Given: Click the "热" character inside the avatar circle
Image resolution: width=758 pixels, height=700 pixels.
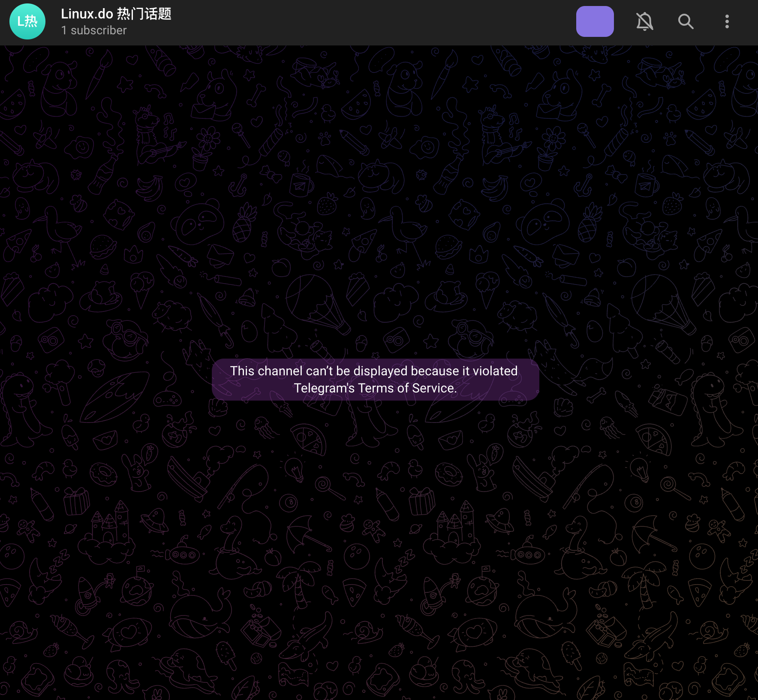Looking at the screenshot, I should click(31, 21).
